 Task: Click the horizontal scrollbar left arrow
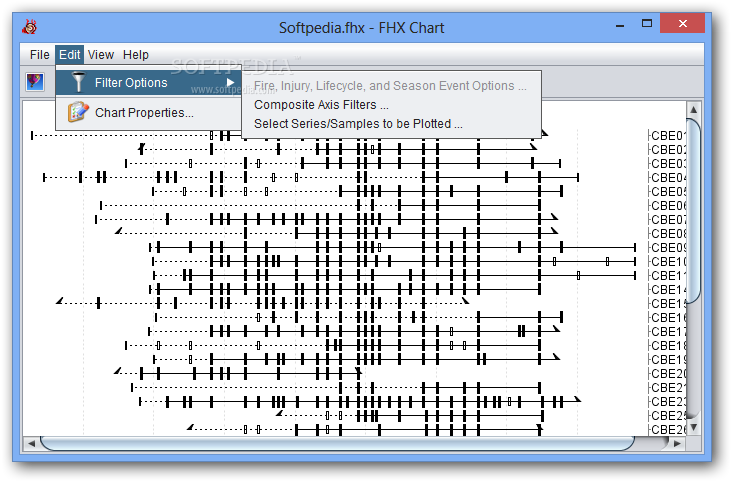(31, 443)
